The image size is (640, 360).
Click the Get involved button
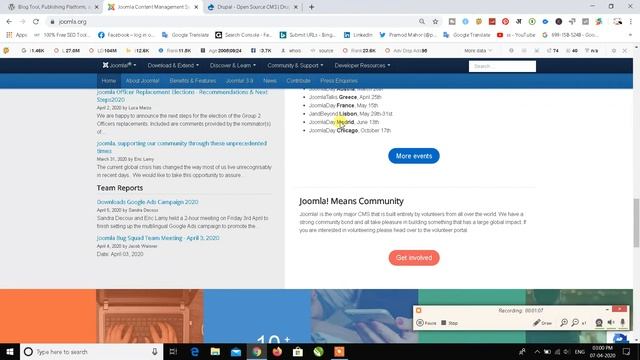(x=414, y=258)
